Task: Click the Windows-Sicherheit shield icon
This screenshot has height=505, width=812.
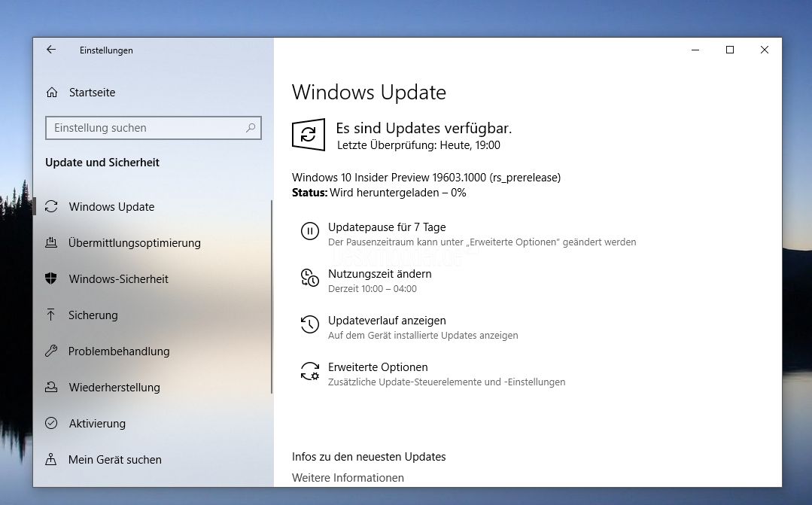Action: 51,279
